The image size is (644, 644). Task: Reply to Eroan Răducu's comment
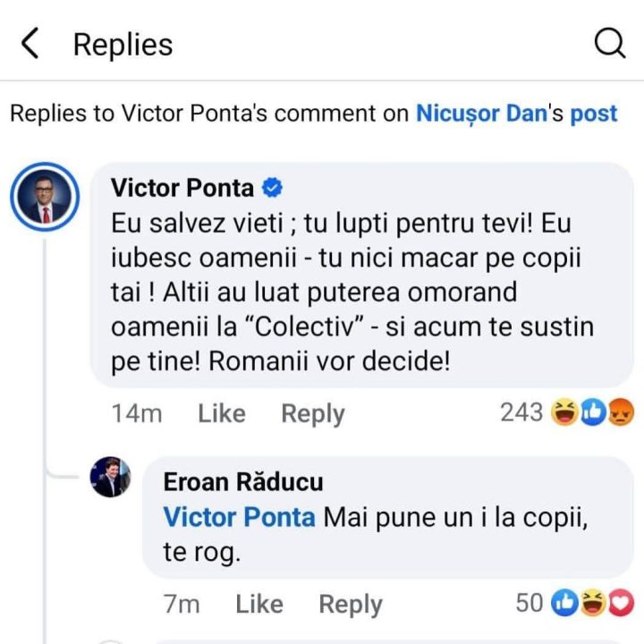click(x=350, y=605)
